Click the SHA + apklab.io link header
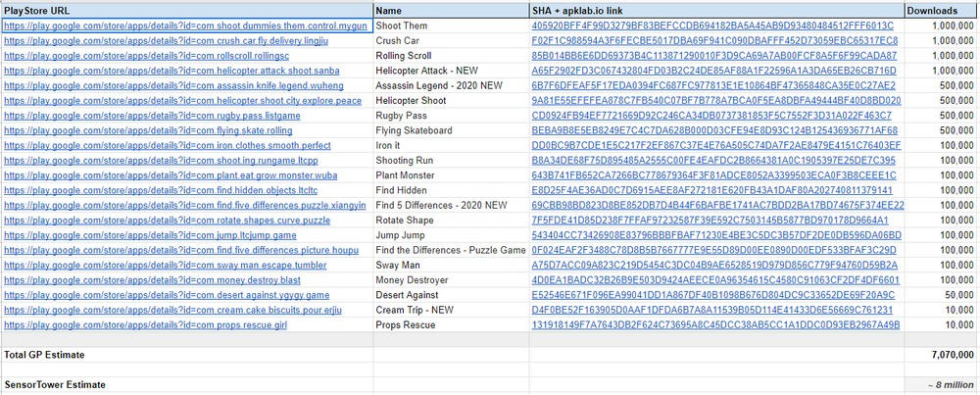980x395 pixels. tap(715, 9)
